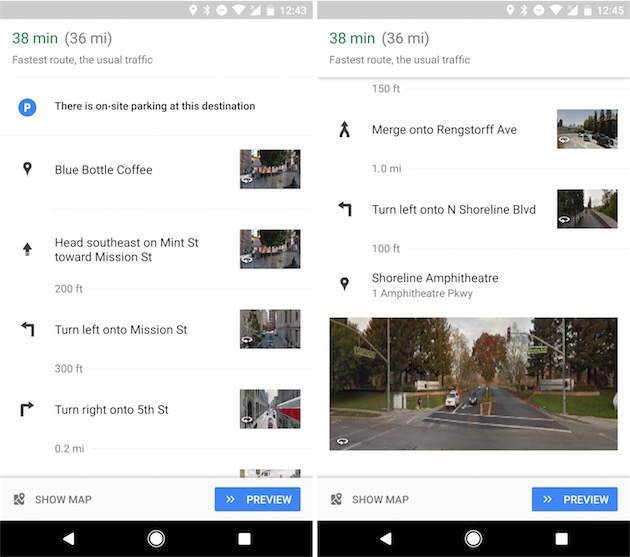The width and height of the screenshot is (630, 557).
Task: Tap Back triangle on right phone navigation bar
Action: [x=386, y=539]
